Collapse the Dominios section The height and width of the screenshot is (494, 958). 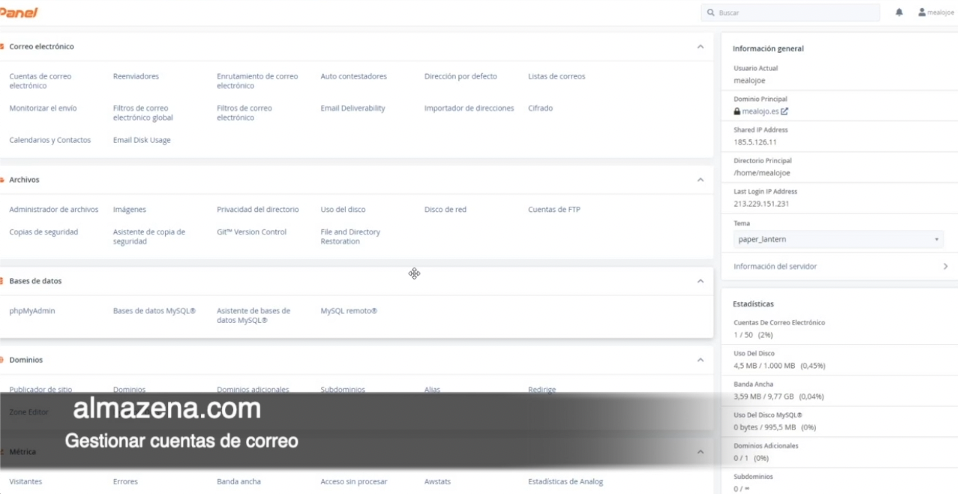[700, 360]
